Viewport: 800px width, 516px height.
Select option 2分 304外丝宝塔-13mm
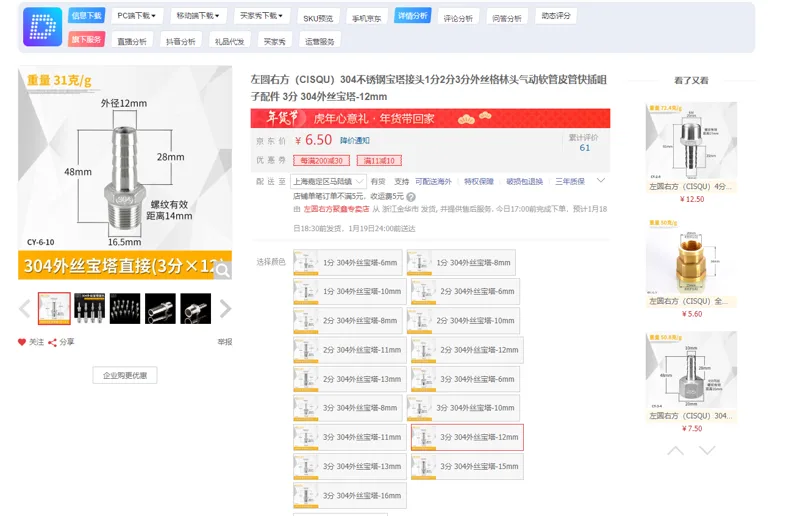pos(349,379)
